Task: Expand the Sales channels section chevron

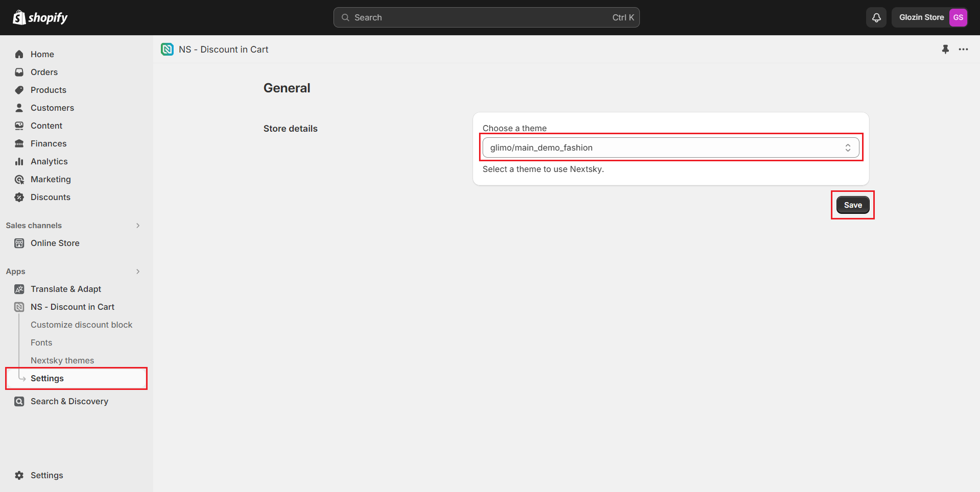Action: (138, 226)
